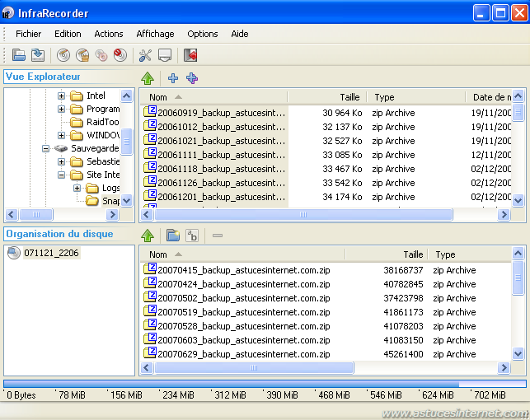Select 20061021_backup_astucesint... file
Image resolution: width=530 pixels, height=420 pixels.
pyautogui.click(x=214, y=141)
